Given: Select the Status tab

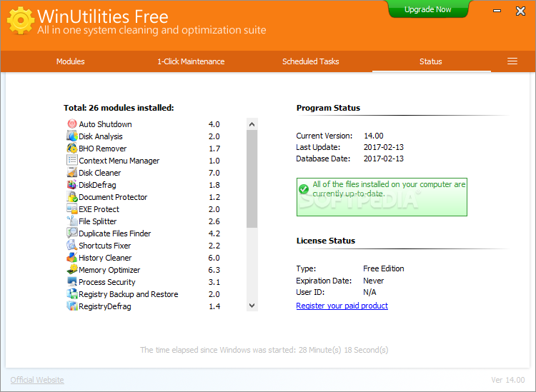Looking at the screenshot, I should [x=431, y=61].
